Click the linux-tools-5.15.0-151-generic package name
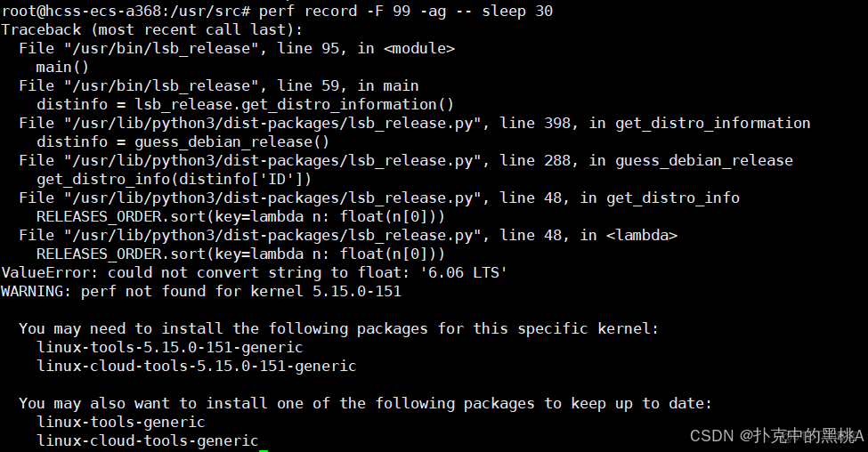The width and height of the screenshot is (868, 452). pyautogui.click(x=169, y=347)
